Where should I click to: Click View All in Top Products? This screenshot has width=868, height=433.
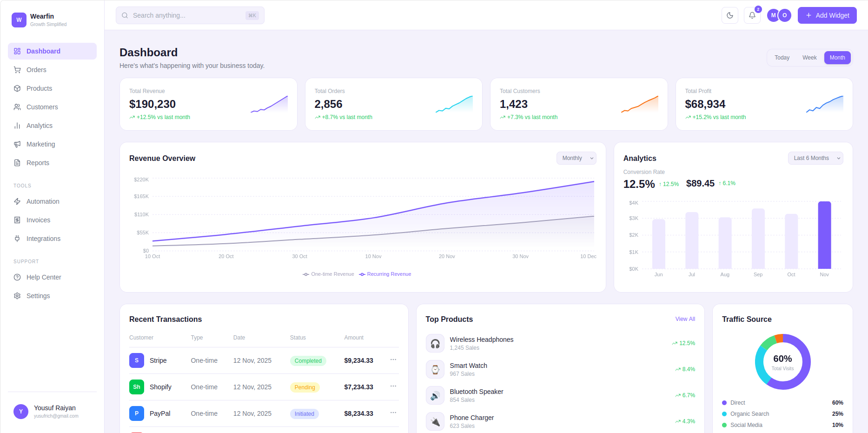tap(685, 319)
